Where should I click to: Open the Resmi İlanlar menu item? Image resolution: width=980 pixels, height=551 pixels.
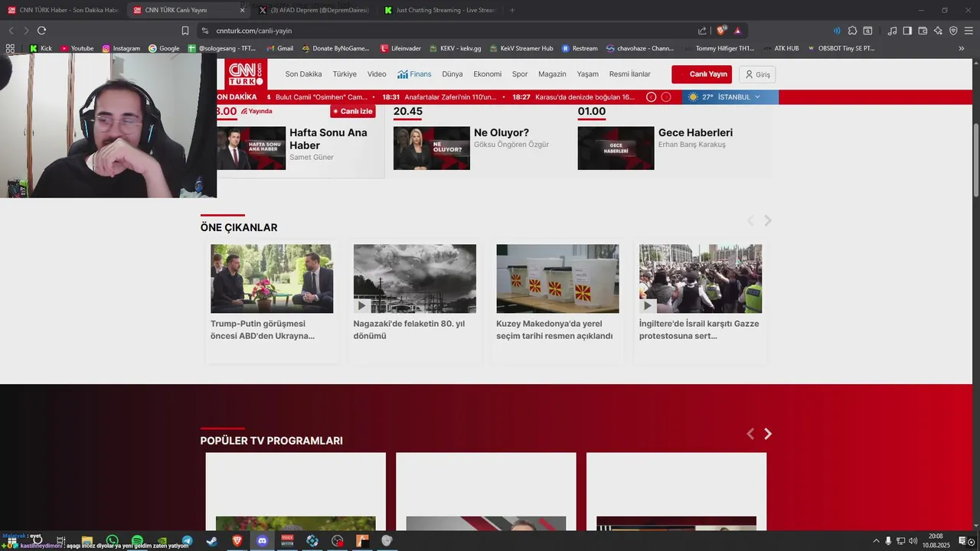tap(629, 74)
